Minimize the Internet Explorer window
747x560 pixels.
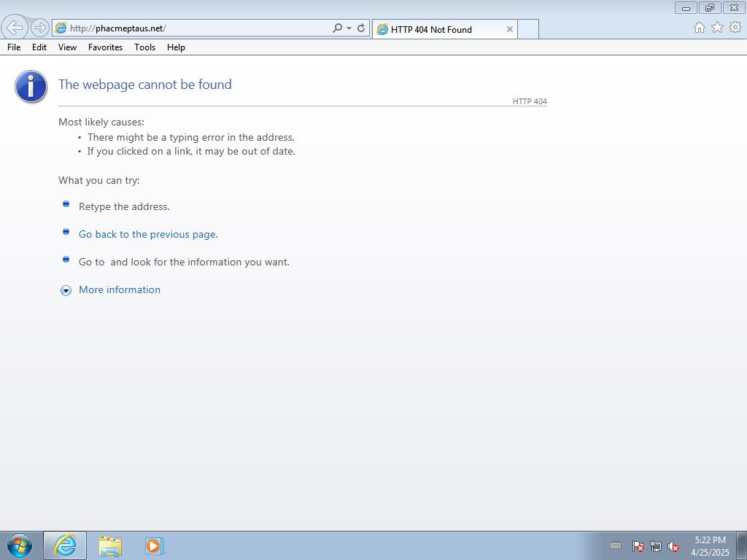tap(686, 7)
